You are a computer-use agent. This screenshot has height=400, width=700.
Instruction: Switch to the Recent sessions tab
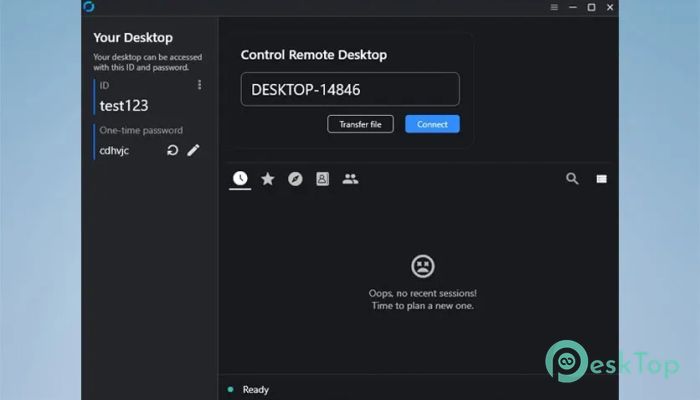[x=240, y=179]
